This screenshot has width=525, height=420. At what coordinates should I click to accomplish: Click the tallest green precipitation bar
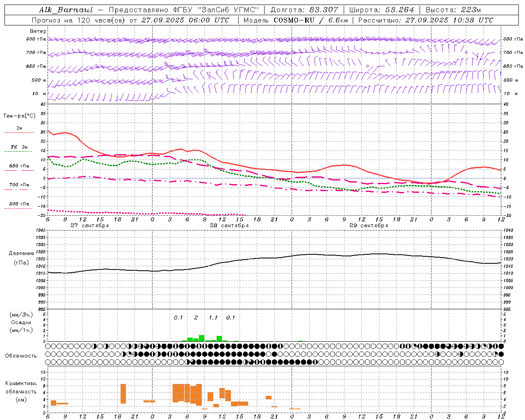coord(202,338)
